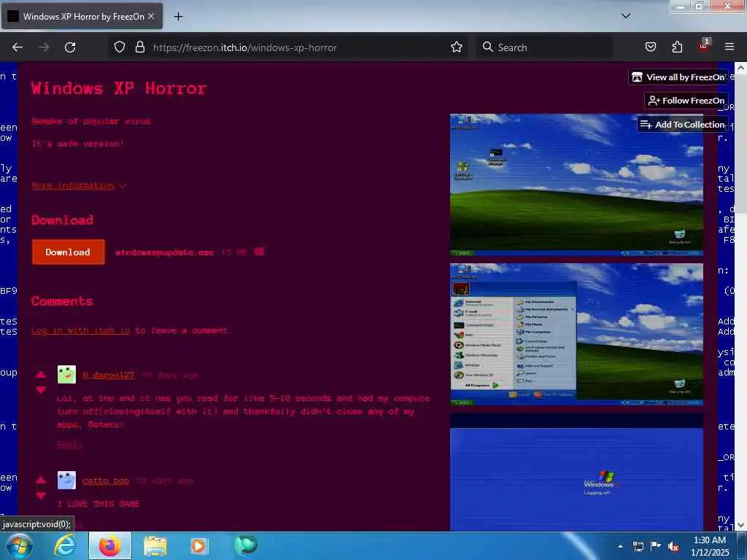Reply to the daspol27 comment

pos(69,445)
